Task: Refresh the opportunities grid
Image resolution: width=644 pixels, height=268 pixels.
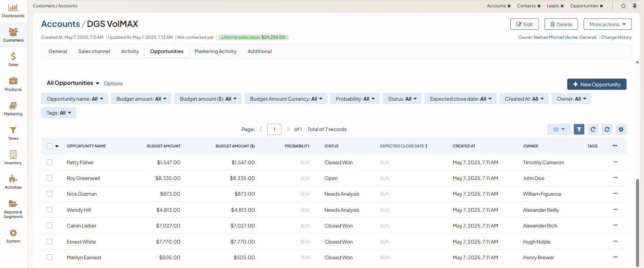Action: pos(593,129)
